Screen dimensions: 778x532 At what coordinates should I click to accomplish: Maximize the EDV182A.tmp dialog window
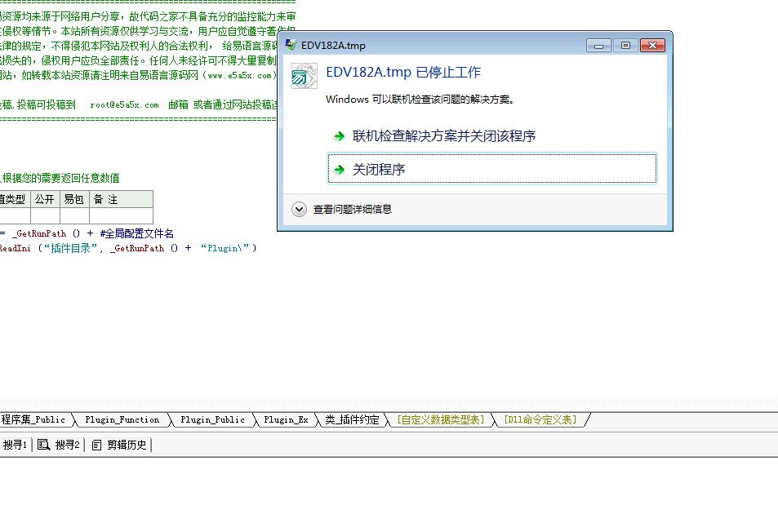click(625, 45)
